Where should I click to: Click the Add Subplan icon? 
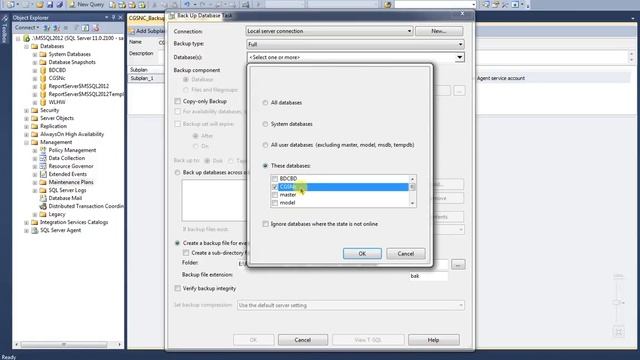click(132, 31)
